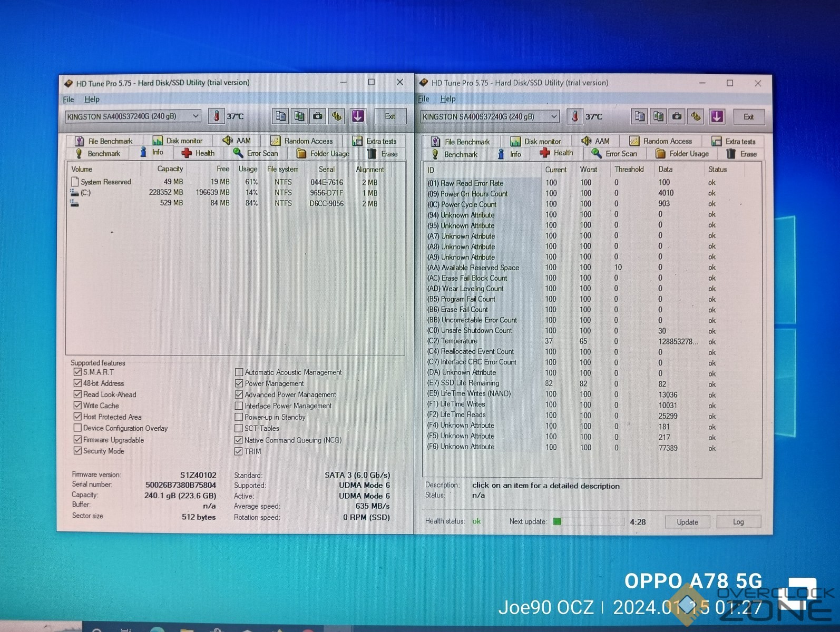The width and height of the screenshot is (840, 632).
Task: Click purple down-arrow save icon in right window
Action: (x=717, y=116)
